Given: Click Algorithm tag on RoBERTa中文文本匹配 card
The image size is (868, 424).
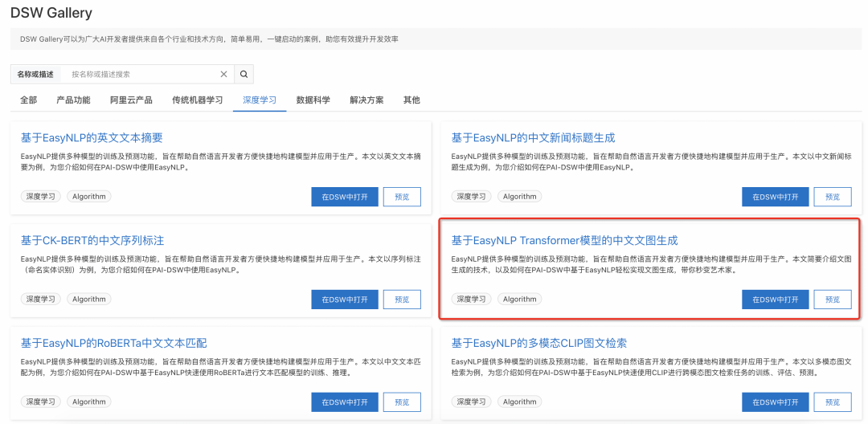Looking at the screenshot, I should (89, 402).
